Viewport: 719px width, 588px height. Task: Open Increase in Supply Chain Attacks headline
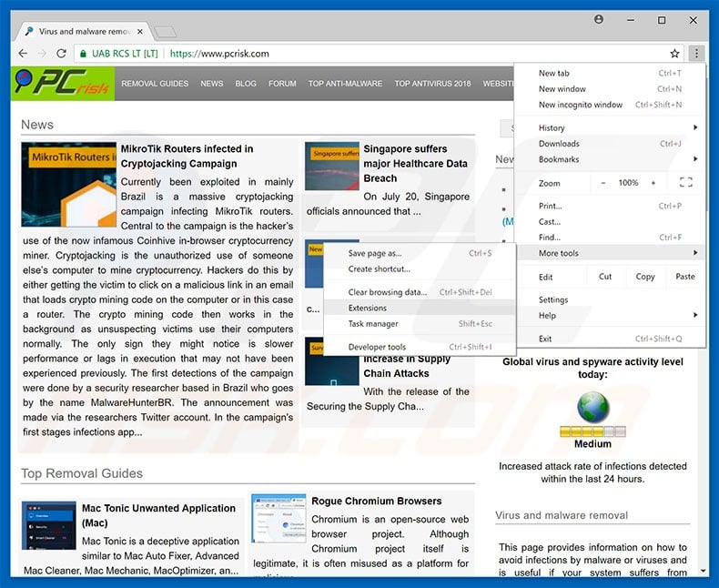pyautogui.click(x=407, y=366)
